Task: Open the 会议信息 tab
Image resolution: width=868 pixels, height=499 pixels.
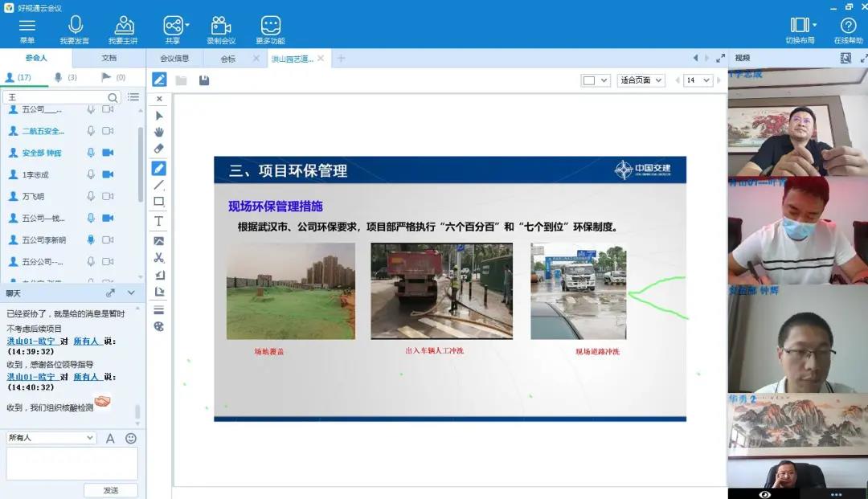Action: (174, 59)
